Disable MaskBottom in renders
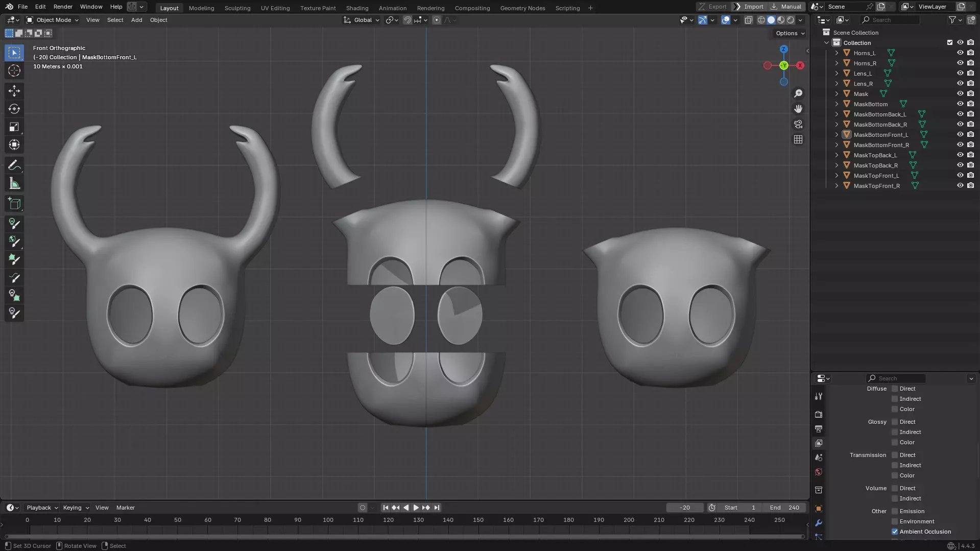The height and width of the screenshot is (551, 980). [x=971, y=104]
